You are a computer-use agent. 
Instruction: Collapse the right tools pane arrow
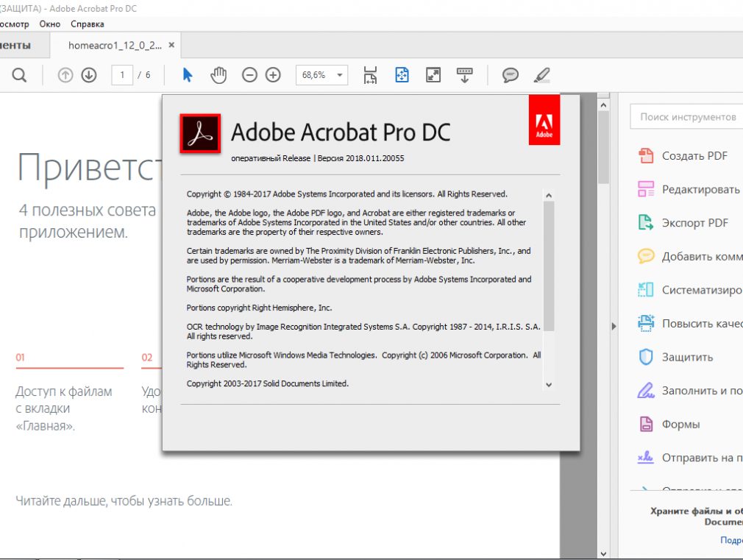613,326
